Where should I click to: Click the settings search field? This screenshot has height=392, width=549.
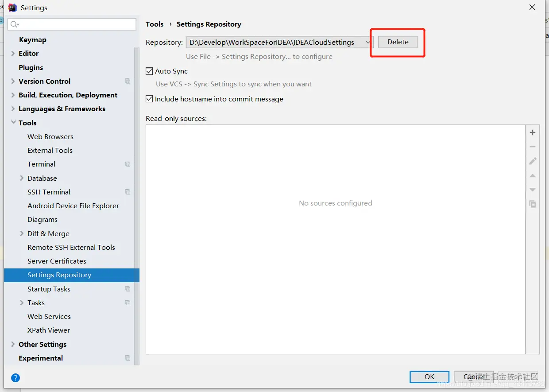[72, 24]
